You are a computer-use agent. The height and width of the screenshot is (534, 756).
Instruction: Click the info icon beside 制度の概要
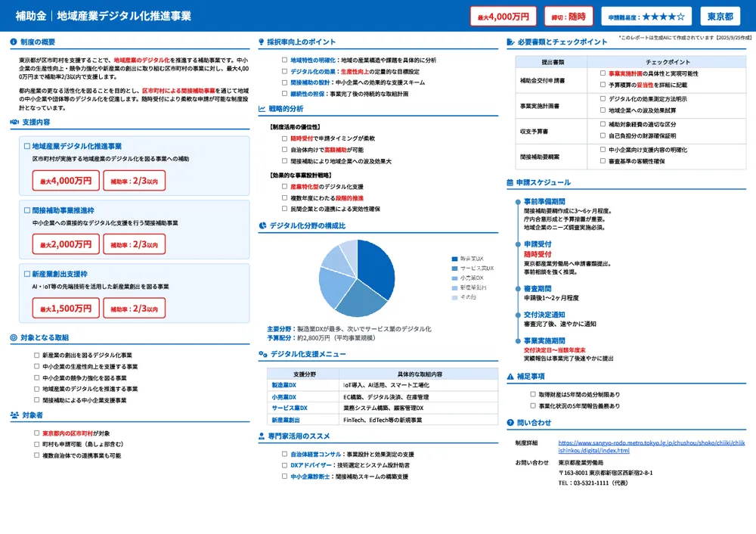point(14,42)
